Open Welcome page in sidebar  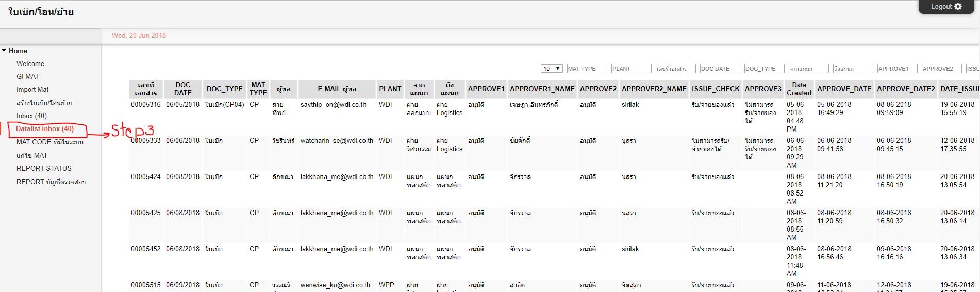pos(30,63)
